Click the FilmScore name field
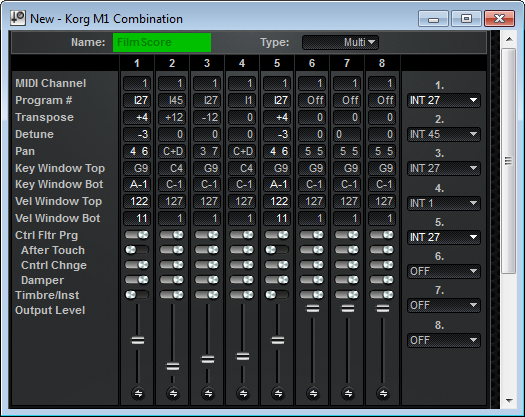525x417 pixels. point(162,43)
